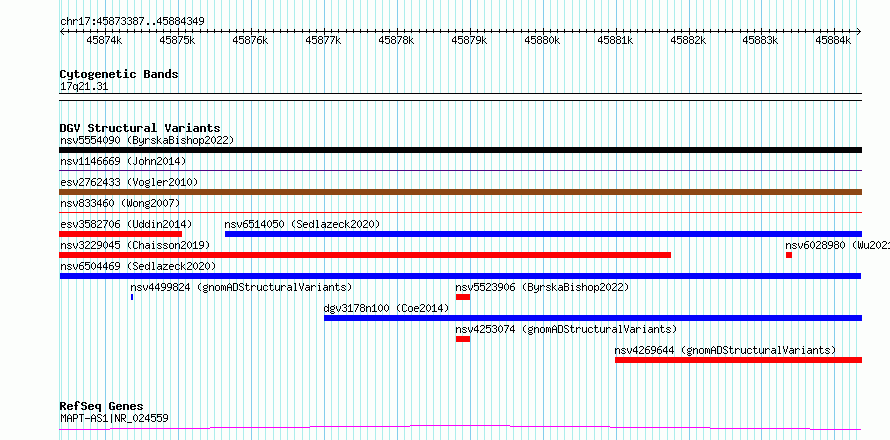Viewport: 890px width, 440px height.
Task: Open the nsv6504469 (Sedlazeck2020) label
Action: coord(138,266)
